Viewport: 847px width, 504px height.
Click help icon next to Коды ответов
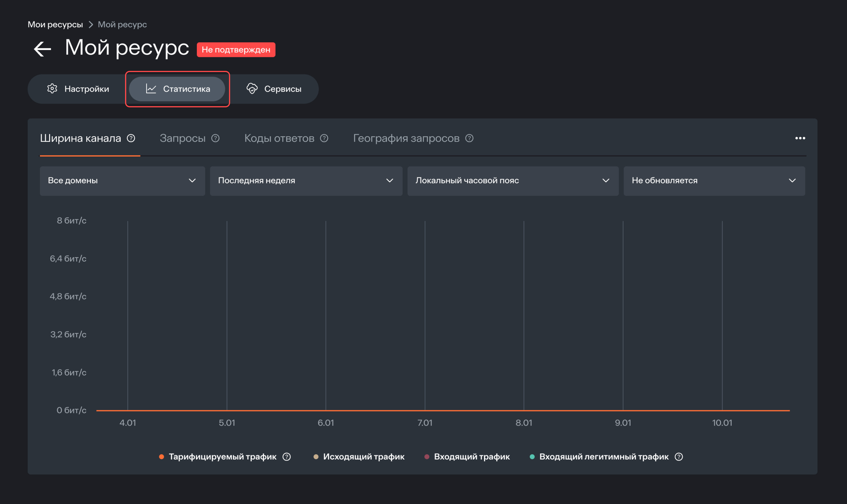point(324,138)
